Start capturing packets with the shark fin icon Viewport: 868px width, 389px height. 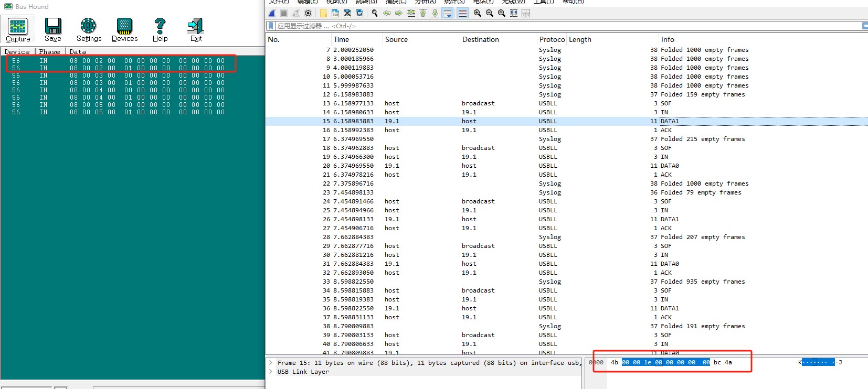272,13
